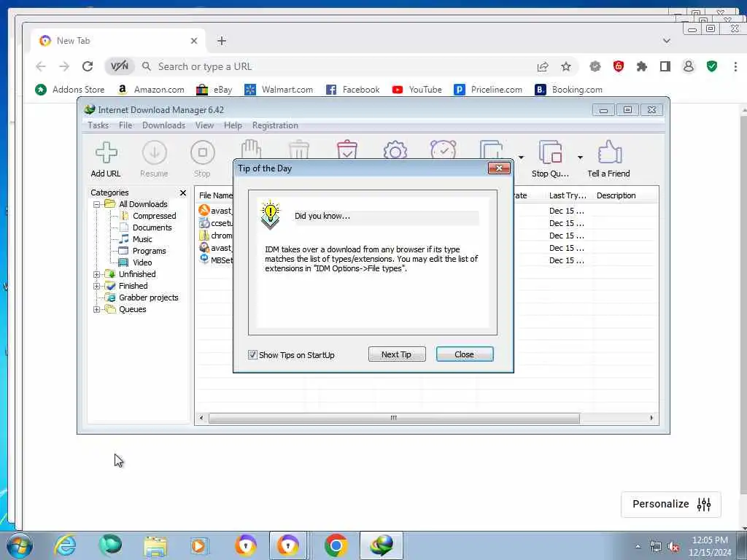
Task: Close the Categories panel
Action: click(x=183, y=192)
